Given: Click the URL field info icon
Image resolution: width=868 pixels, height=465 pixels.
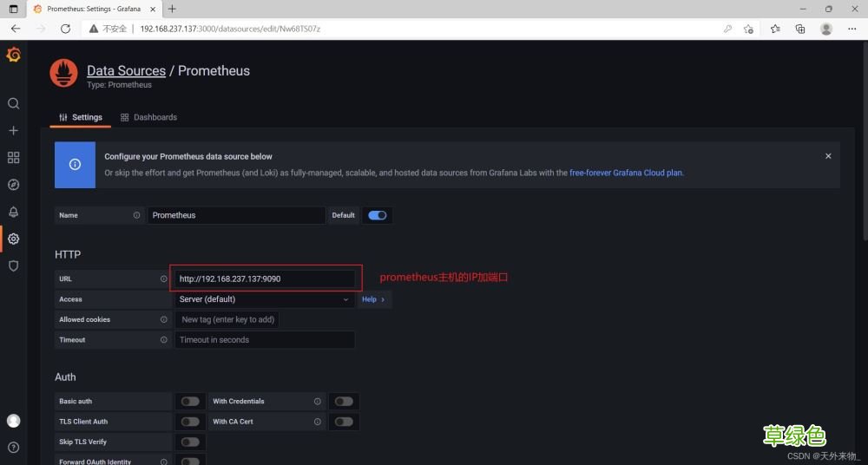Looking at the screenshot, I should click(163, 279).
